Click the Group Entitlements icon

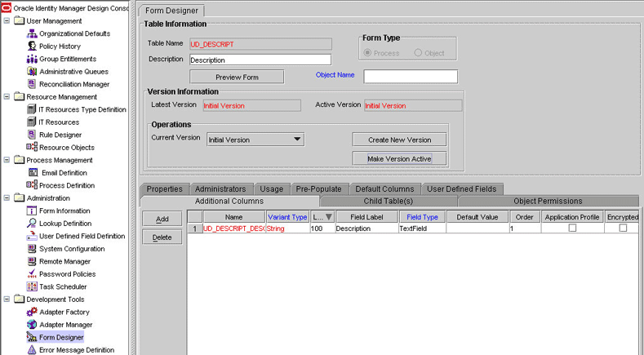coord(32,59)
